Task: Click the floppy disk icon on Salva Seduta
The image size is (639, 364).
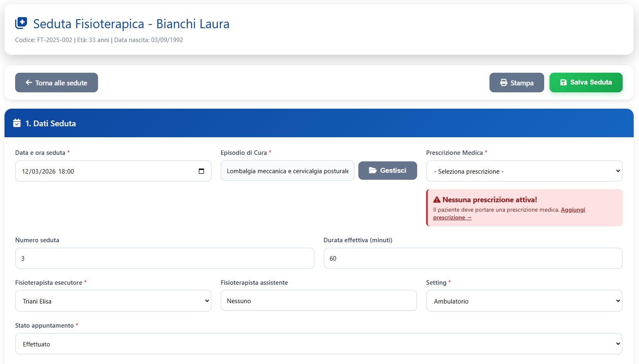Action: click(x=564, y=82)
